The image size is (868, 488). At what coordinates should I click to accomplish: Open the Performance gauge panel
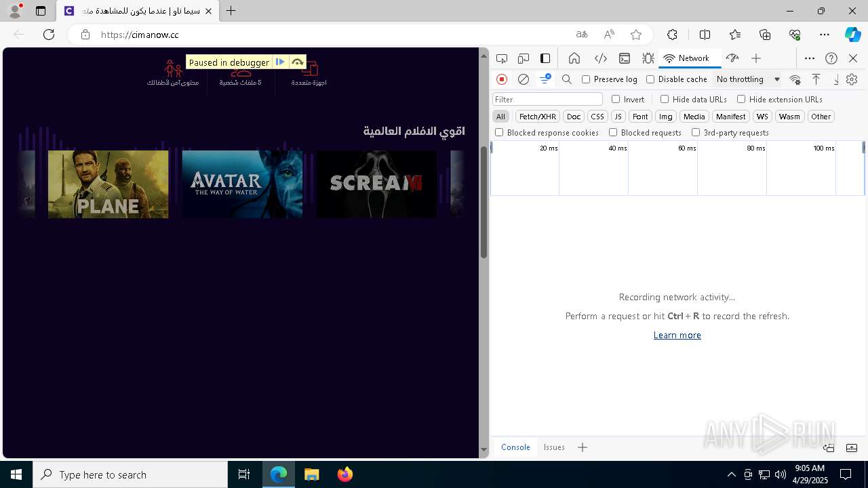[x=732, y=58]
